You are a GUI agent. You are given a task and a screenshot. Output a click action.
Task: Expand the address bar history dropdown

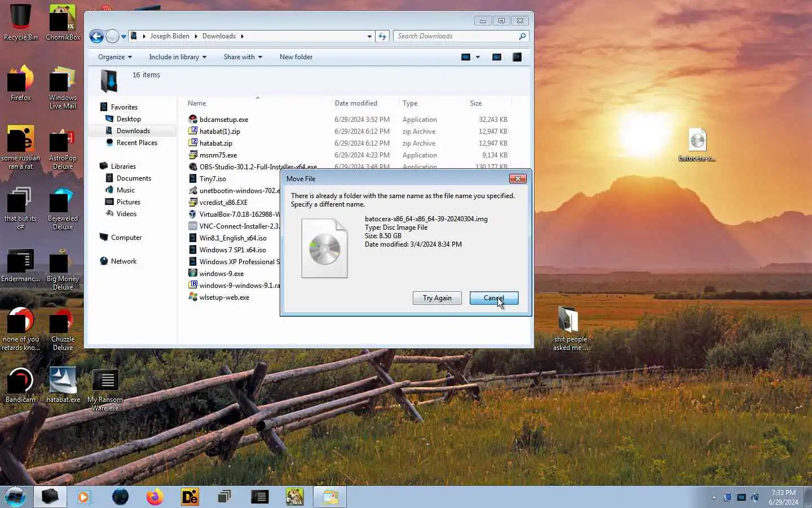click(369, 36)
